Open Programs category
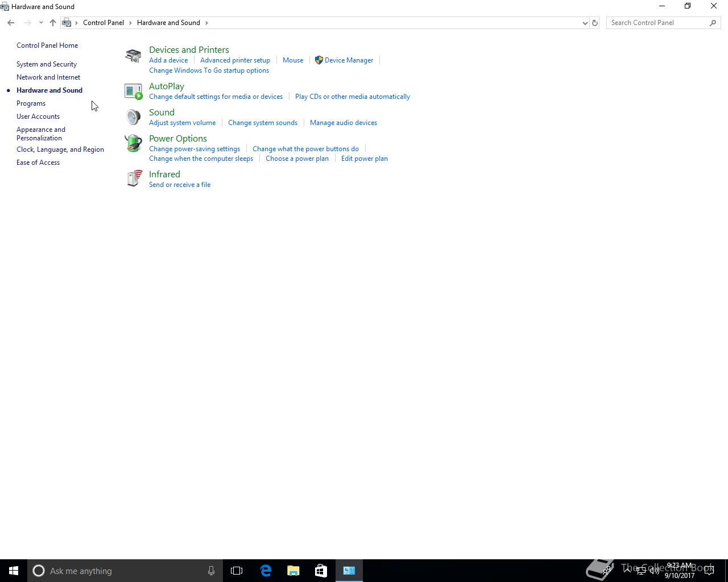 click(x=31, y=103)
